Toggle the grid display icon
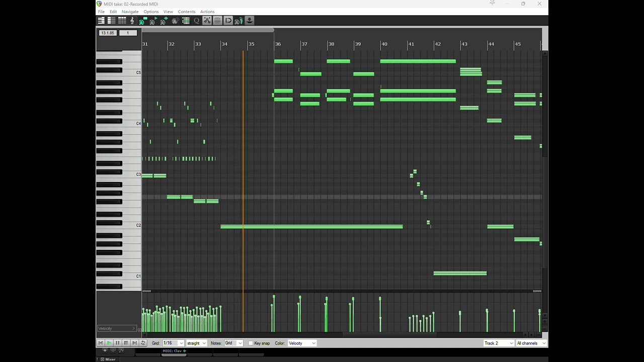The image size is (644, 362). click(x=186, y=21)
